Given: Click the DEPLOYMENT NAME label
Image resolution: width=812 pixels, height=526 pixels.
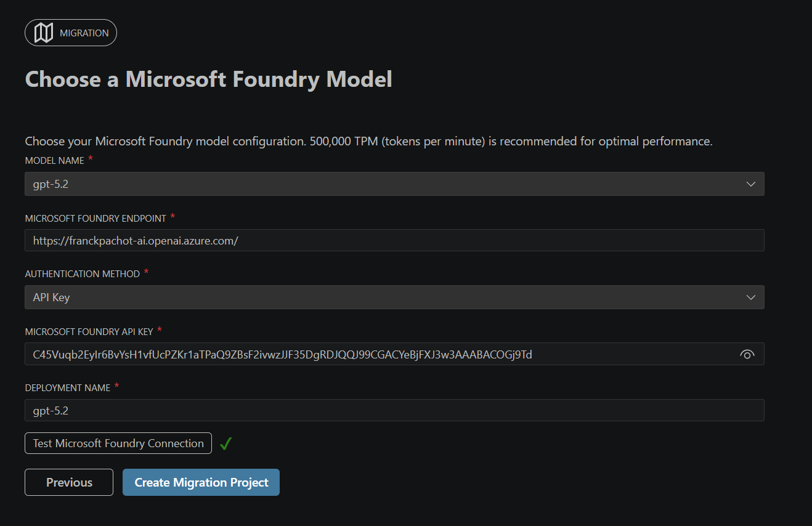Looking at the screenshot, I should [x=68, y=388].
